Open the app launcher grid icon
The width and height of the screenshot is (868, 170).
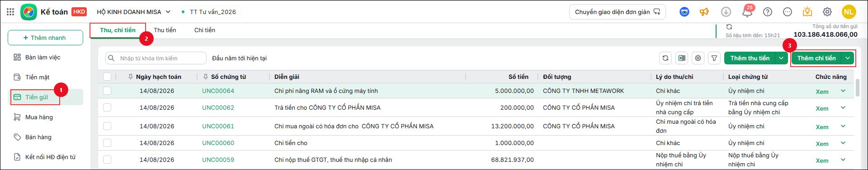click(x=10, y=12)
